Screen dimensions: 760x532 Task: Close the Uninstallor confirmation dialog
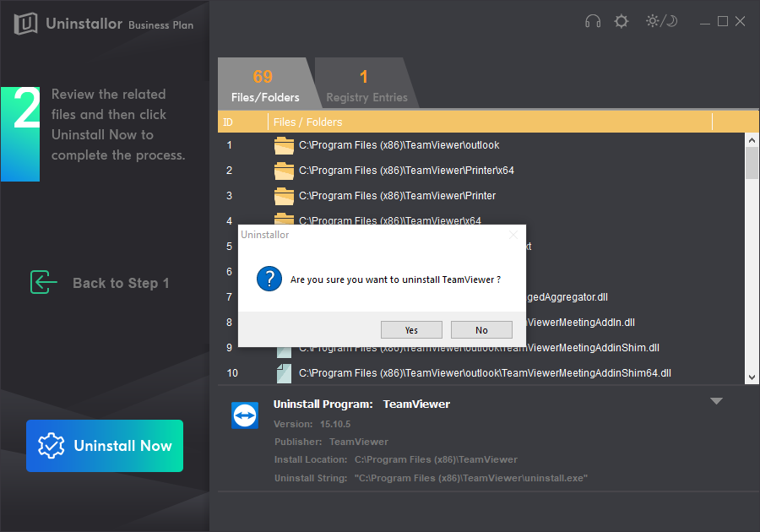513,235
